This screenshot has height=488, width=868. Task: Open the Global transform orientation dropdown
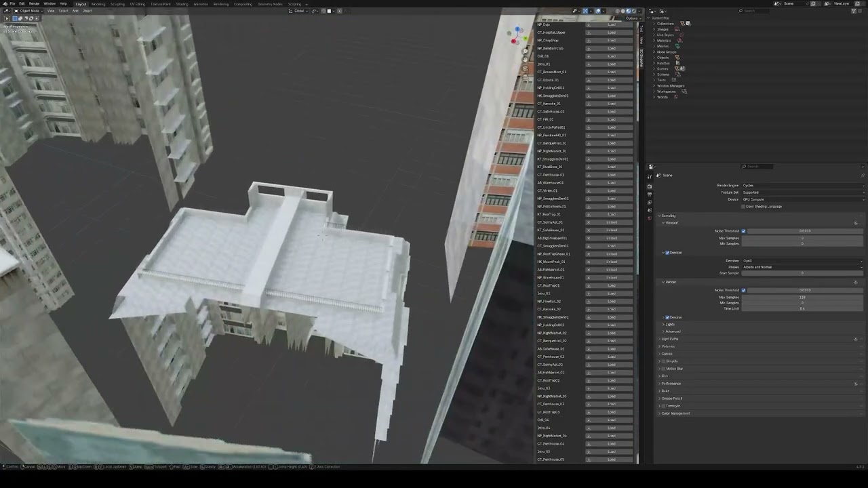[298, 11]
